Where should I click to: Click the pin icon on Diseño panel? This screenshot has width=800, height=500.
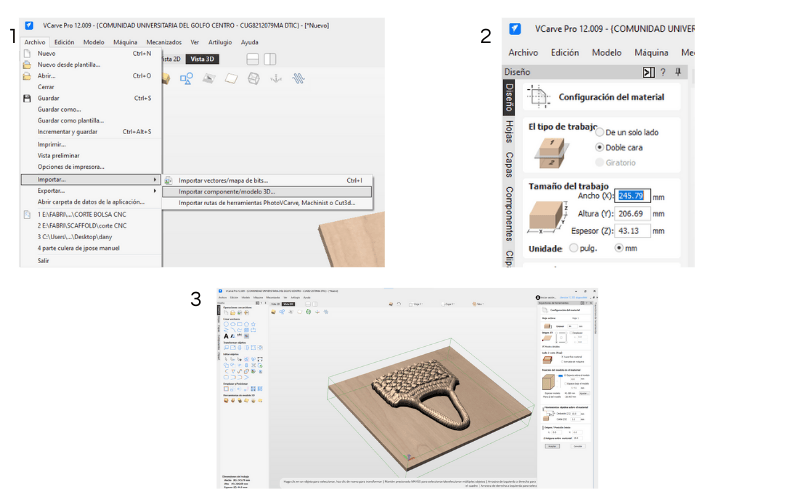click(x=678, y=72)
